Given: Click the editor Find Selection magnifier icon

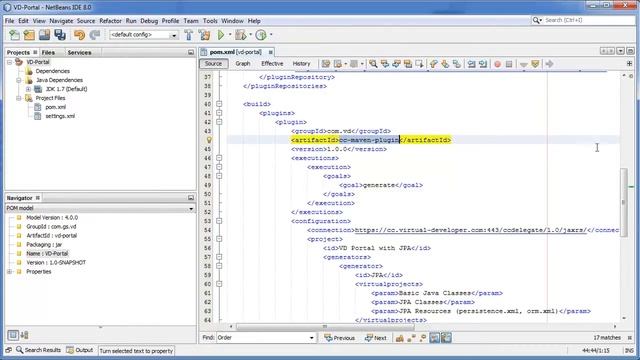Looking at the screenshot, I should (x=373, y=64).
